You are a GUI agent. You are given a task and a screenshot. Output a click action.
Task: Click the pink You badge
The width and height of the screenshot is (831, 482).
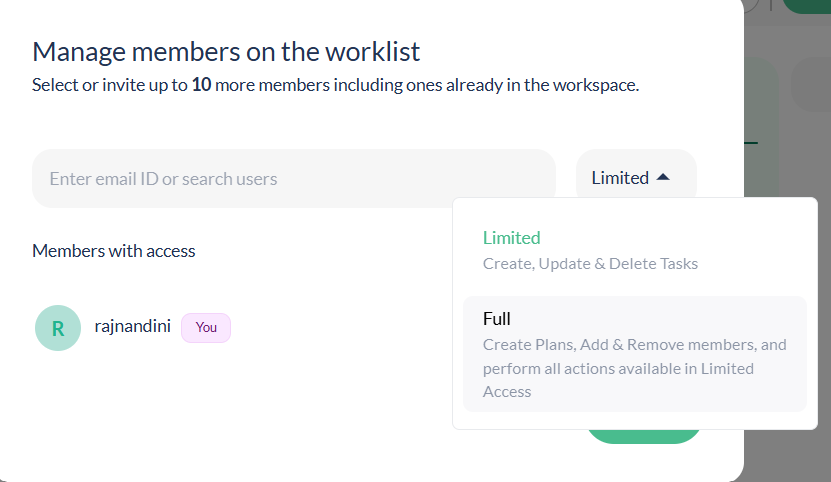click(206, 327)
